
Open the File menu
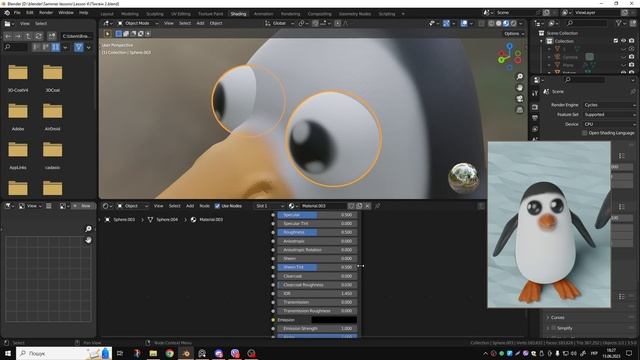point(17,13)
